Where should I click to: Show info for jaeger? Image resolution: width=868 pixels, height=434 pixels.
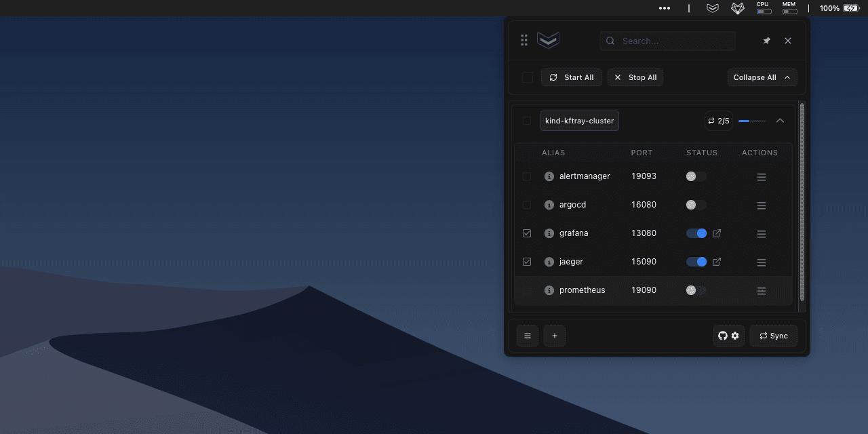549,262
